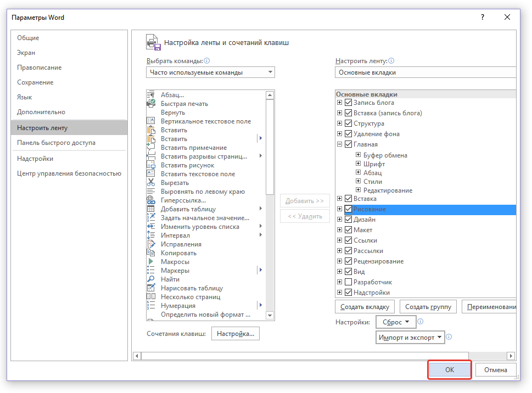Click the Создать вкладку button
The image size is (532, 393).
pos(365,307)
